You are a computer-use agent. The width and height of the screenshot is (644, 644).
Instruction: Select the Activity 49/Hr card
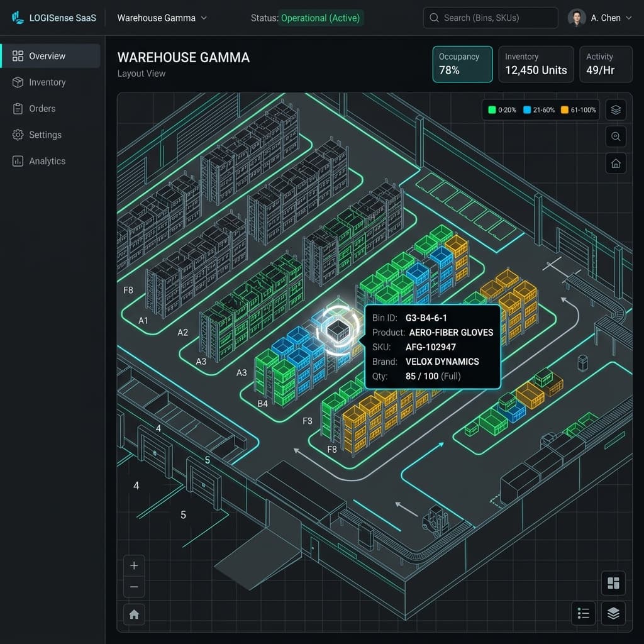click(x=606, y=64)
